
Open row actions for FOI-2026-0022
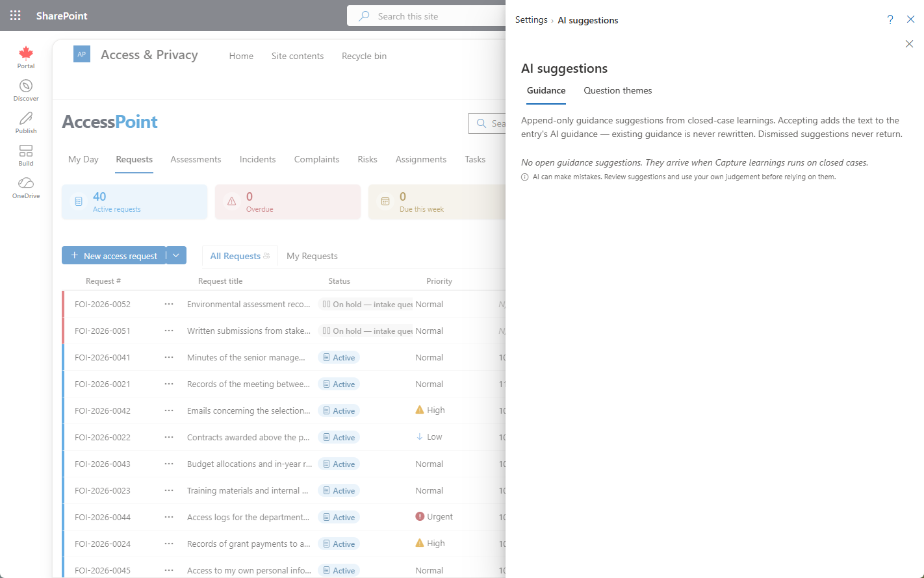pos(169,437)
